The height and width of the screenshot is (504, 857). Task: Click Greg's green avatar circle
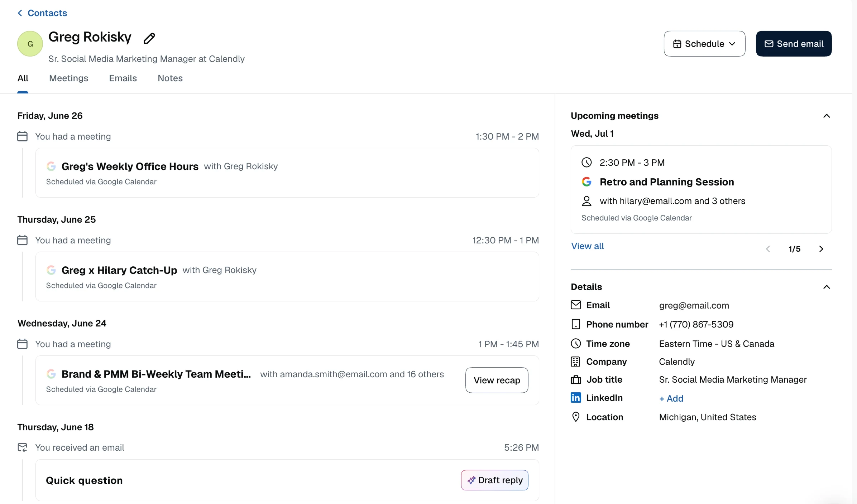(30, 44)
